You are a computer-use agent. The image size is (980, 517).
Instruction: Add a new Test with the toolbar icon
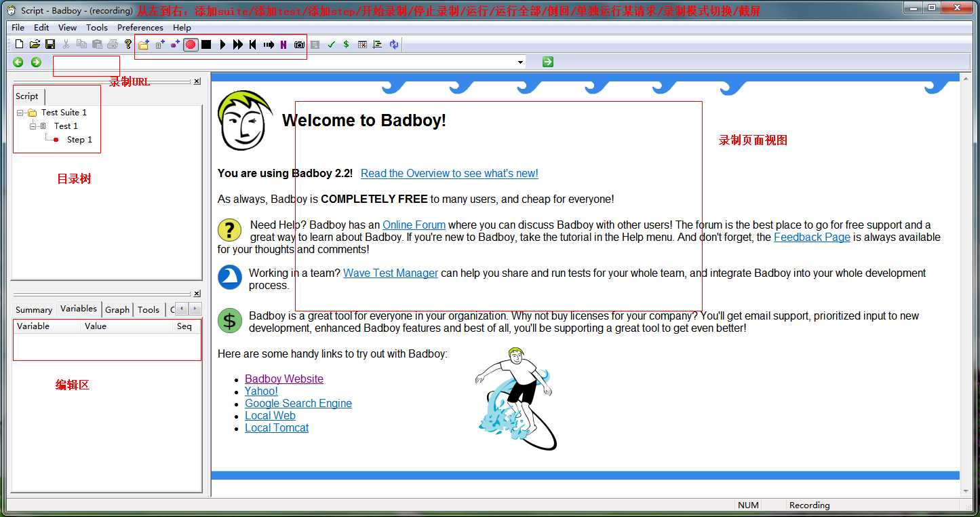pos(160,44)
